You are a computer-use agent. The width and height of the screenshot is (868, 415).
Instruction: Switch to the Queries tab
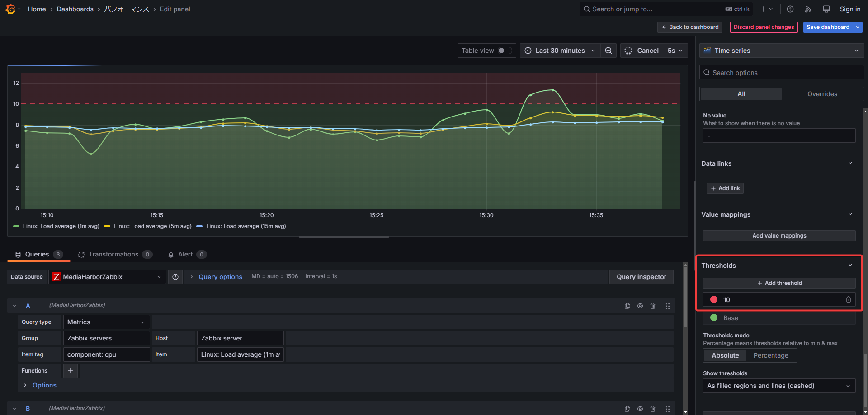click(x=39, y=255)
